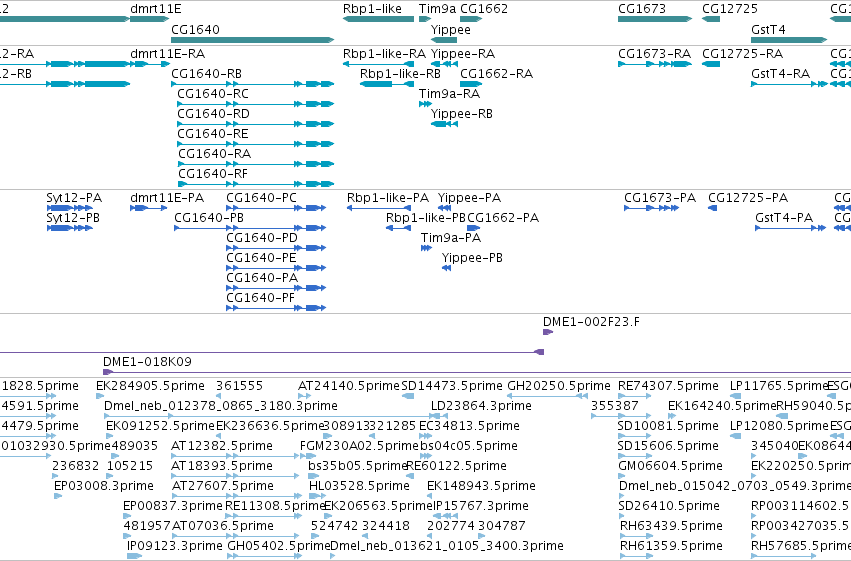Screen dimensions: 851x561
Task: Click EST HL03528.5prime
Action: pos(317,496)
